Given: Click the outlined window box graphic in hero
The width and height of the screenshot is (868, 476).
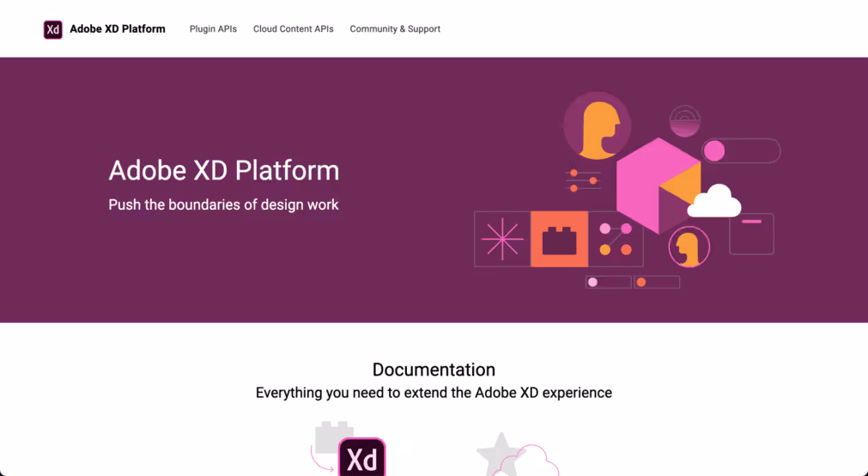Looking at the screenshot, I should pos(751,234).
